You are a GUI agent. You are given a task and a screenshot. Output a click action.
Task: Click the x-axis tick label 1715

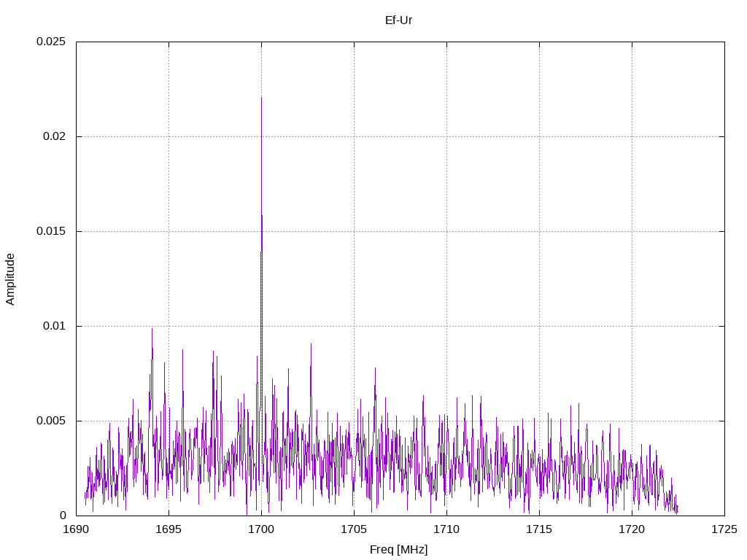(539, 529)
